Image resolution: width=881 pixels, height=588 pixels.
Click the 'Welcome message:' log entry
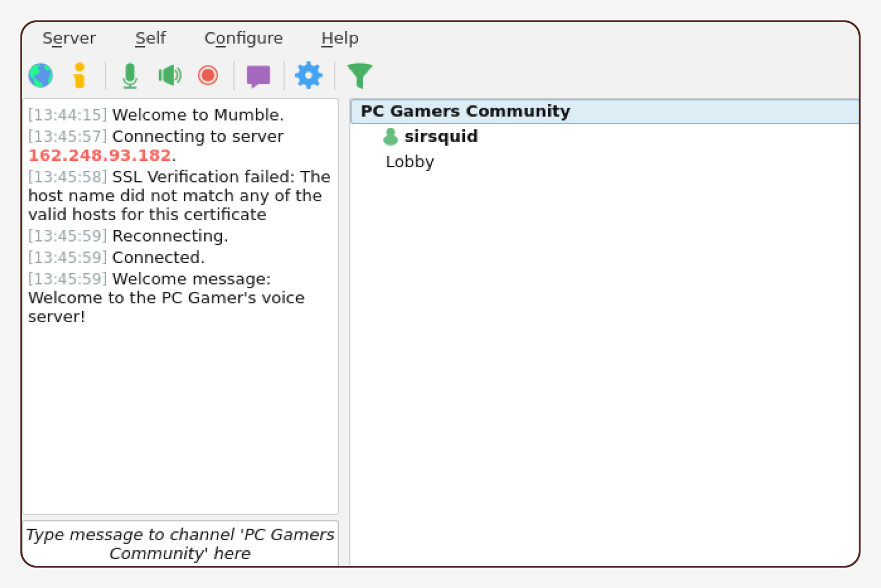point(166,297)
